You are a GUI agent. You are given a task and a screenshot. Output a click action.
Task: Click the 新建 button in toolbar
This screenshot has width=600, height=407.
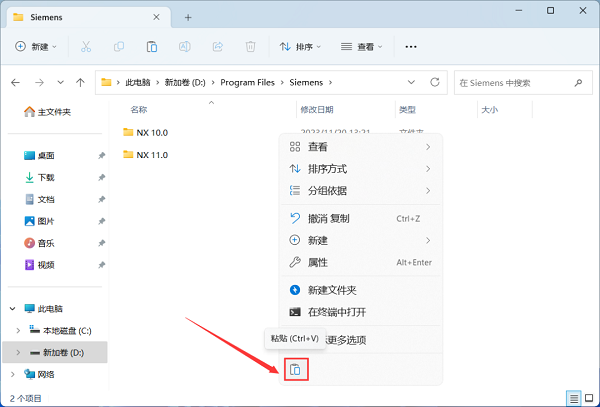point(36,47)
